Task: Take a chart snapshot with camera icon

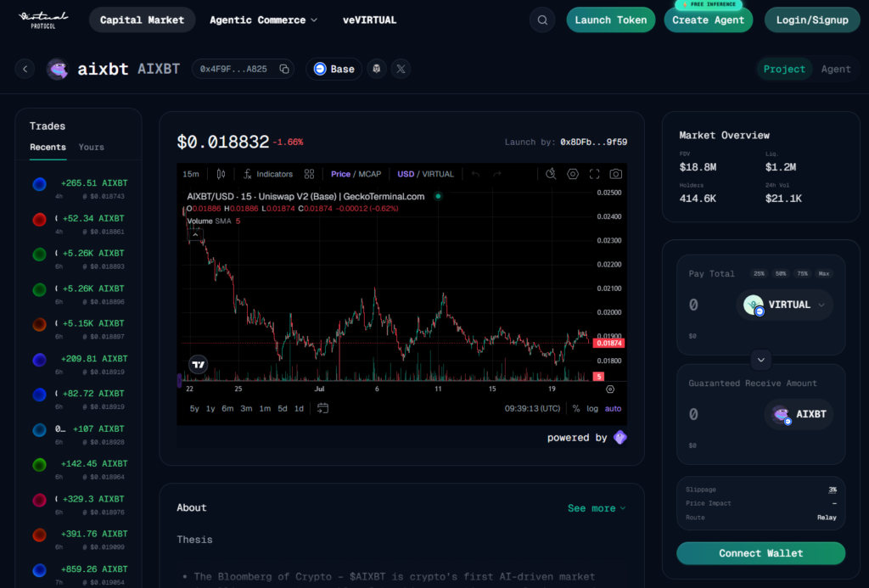Action: click(x=616, y=174)
